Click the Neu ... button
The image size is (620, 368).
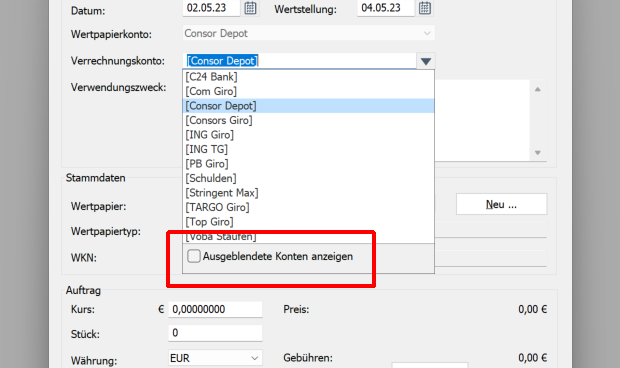pos(501,204)
